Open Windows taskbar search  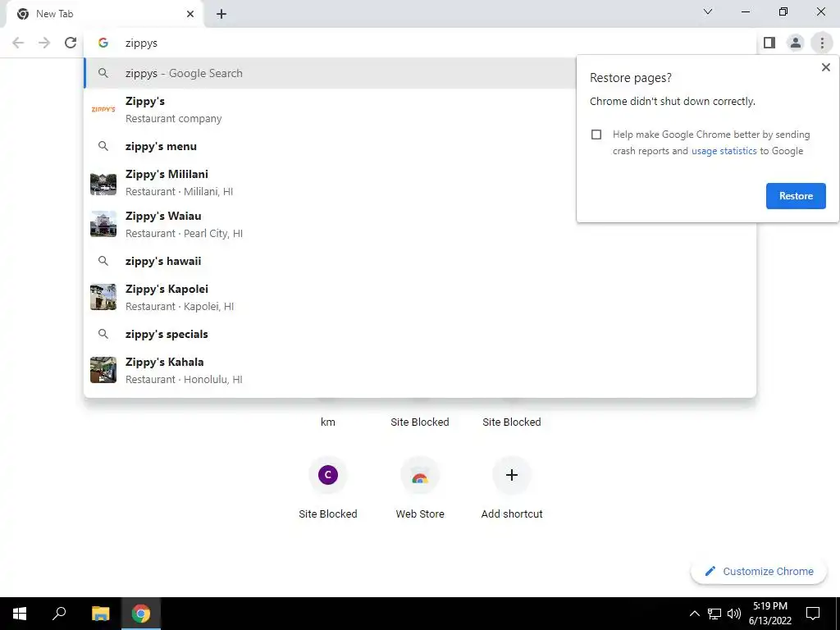coord(59,614)
